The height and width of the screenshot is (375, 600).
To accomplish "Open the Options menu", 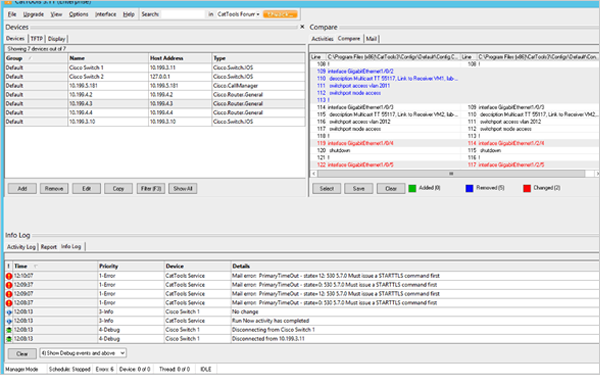I will click(x=78, y=14).
